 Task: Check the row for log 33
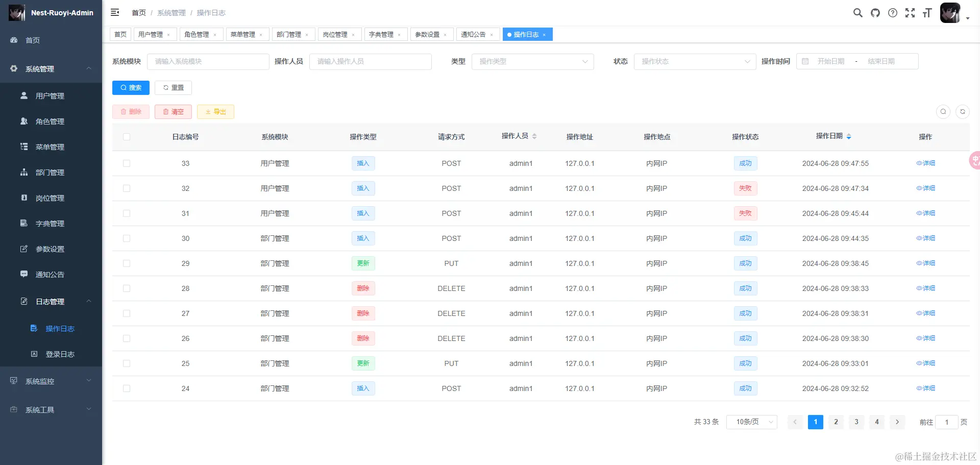click(x=127, y=163)
